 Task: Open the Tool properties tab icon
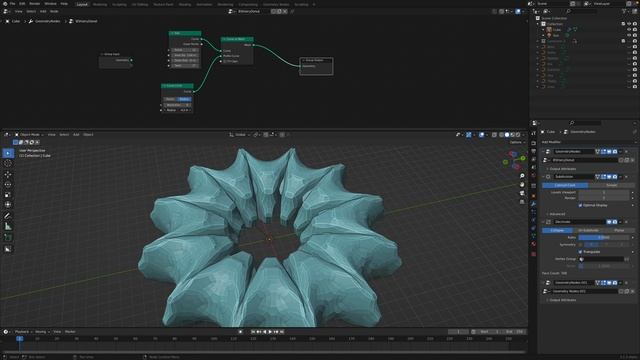[533, 133]
